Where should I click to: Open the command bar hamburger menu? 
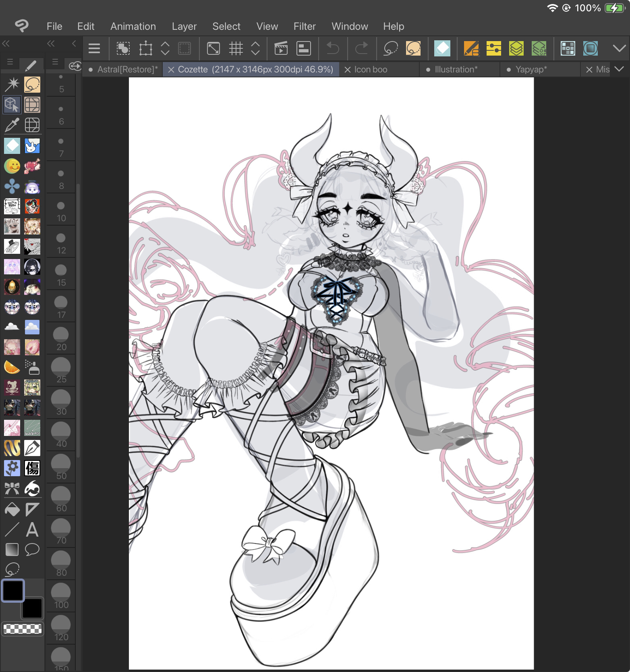[x=94, y=49]
